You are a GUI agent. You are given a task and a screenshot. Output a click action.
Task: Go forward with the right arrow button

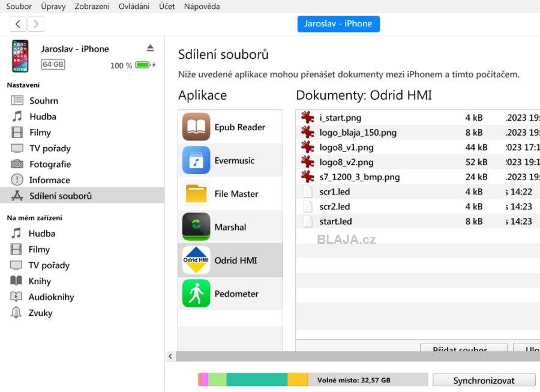(x=36, y=24)
